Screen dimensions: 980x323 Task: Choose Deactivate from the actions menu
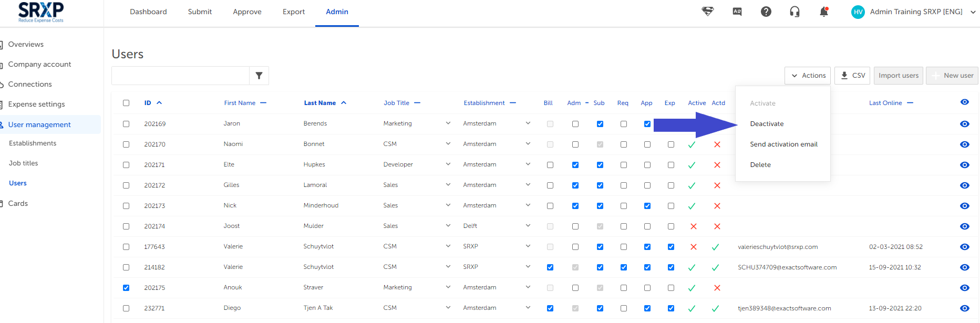(767, 124)
